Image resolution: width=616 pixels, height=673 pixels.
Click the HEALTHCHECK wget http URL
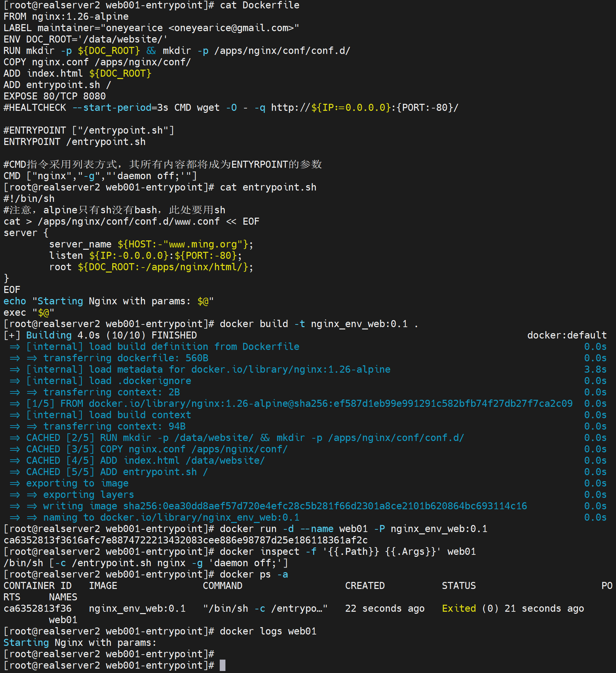364,107
